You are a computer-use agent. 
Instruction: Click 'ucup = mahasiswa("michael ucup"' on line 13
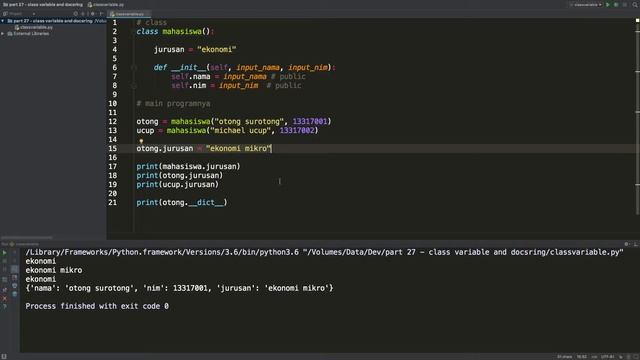[203, 131]
